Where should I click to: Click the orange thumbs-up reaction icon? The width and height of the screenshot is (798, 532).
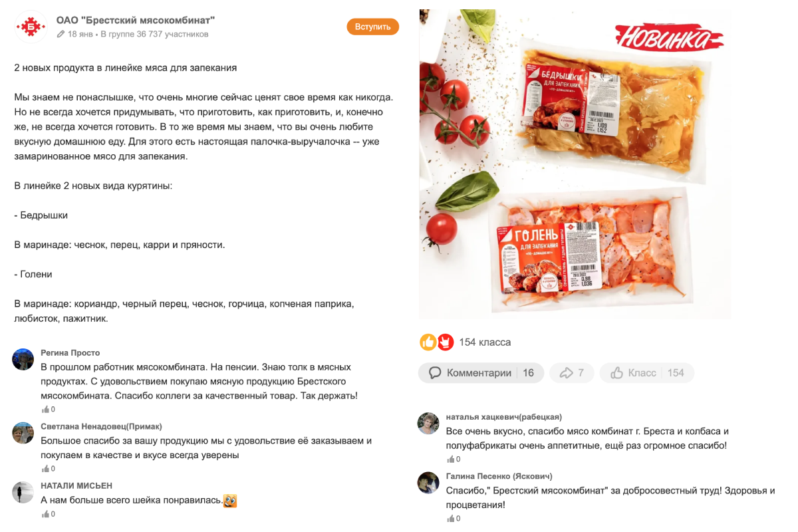point(428,342)
